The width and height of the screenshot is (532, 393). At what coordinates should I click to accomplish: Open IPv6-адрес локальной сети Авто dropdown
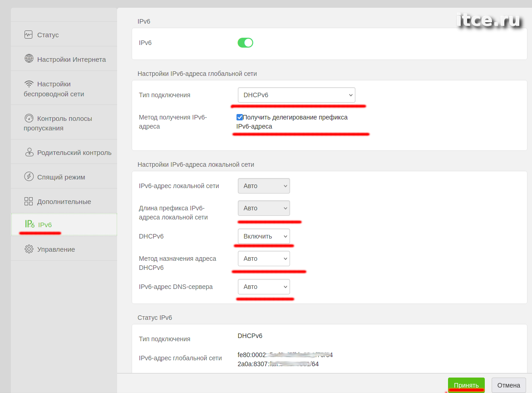click(264, 186)
